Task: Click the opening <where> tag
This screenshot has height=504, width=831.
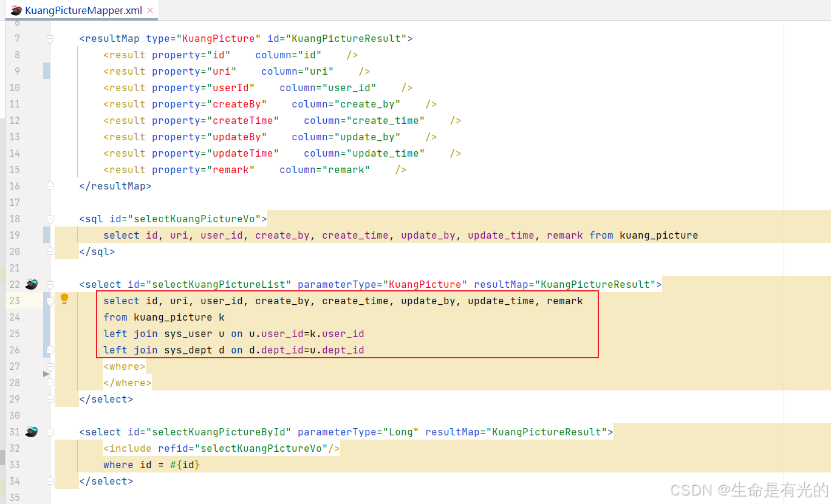Action: click(124, 366)
